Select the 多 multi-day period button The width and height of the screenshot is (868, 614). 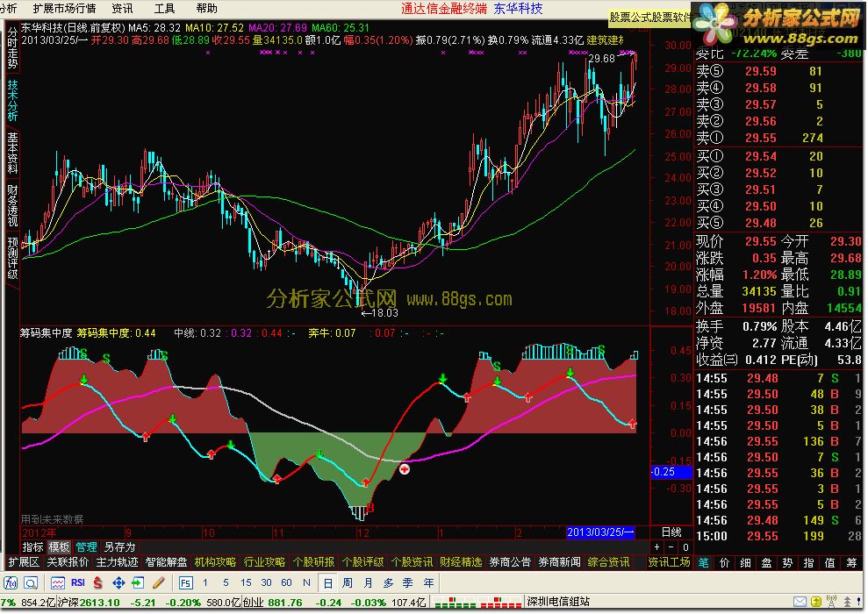tap(388, 583)
